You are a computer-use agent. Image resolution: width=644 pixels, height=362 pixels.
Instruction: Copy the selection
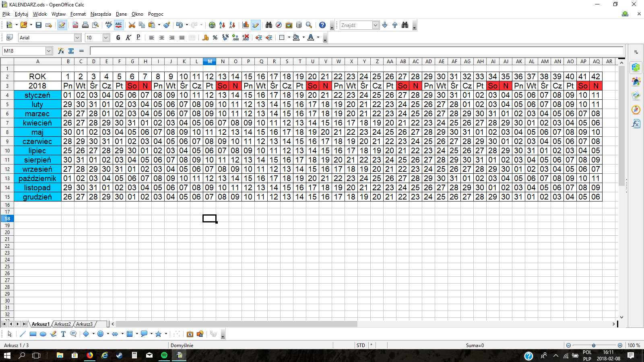tap(142, 25)
